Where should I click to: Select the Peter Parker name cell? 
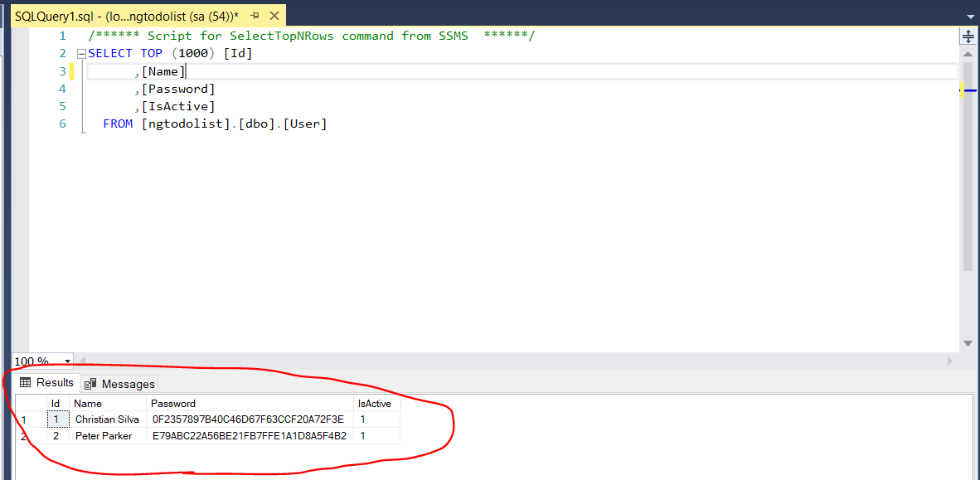pyautogui.click(x=108, y=436)
